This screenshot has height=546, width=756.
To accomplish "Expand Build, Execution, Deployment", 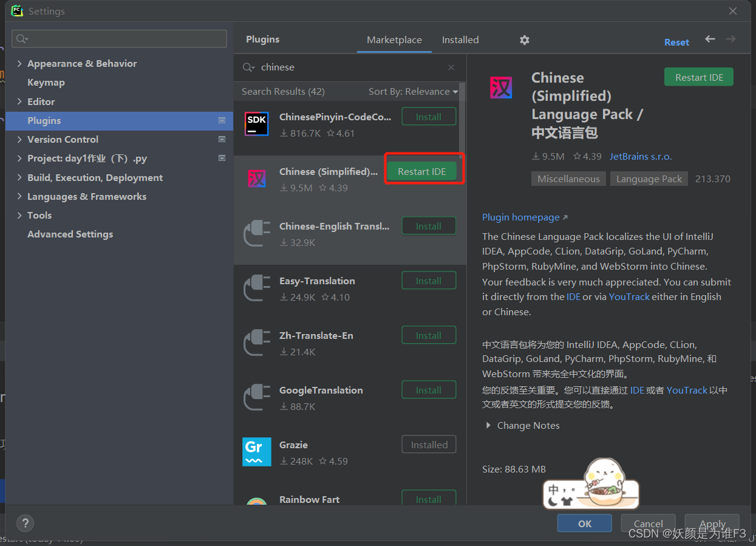I will point(19,178).
